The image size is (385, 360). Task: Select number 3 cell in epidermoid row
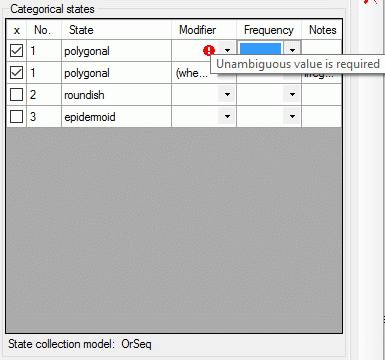coord(44,117)
